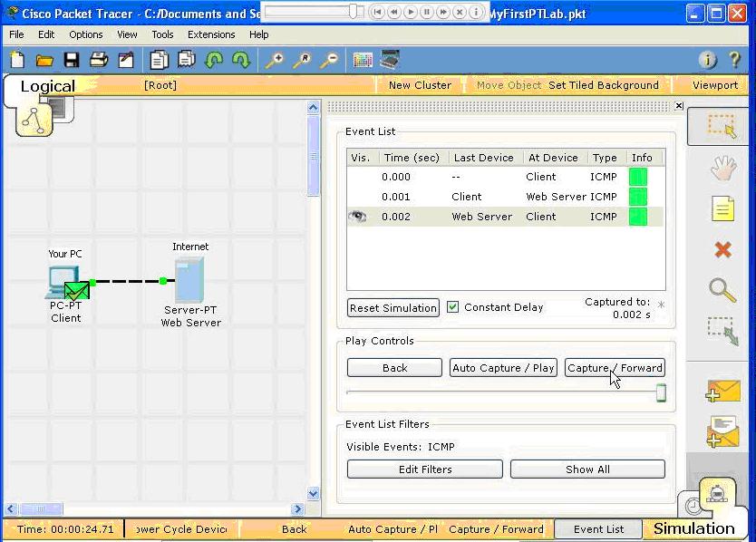The width and height of the screenshot is (756, 542).
Task: Click the Last Device column header
Action: 485,158
